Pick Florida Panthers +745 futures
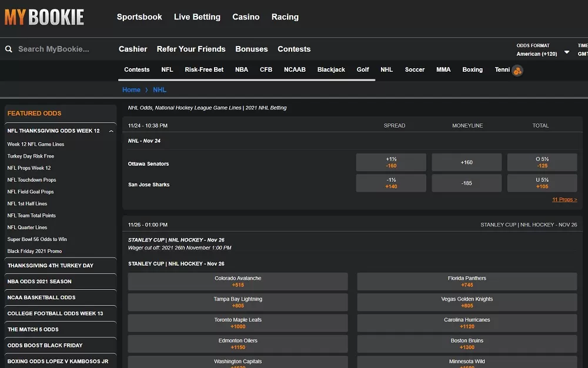Viewport: 588px width, 368px height. (x=467, y=282)
